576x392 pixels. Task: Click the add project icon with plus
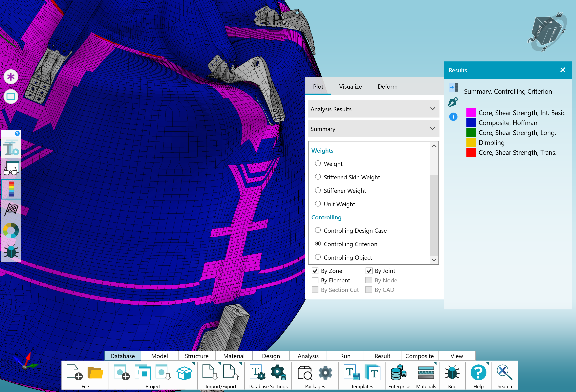click(121, 372)
